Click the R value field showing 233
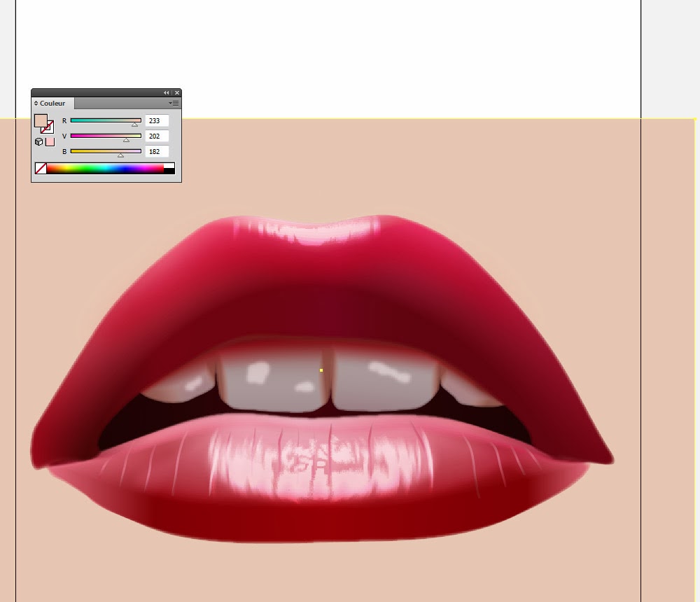This screenshot has height=602, width=700. click(x=157, y=120)
